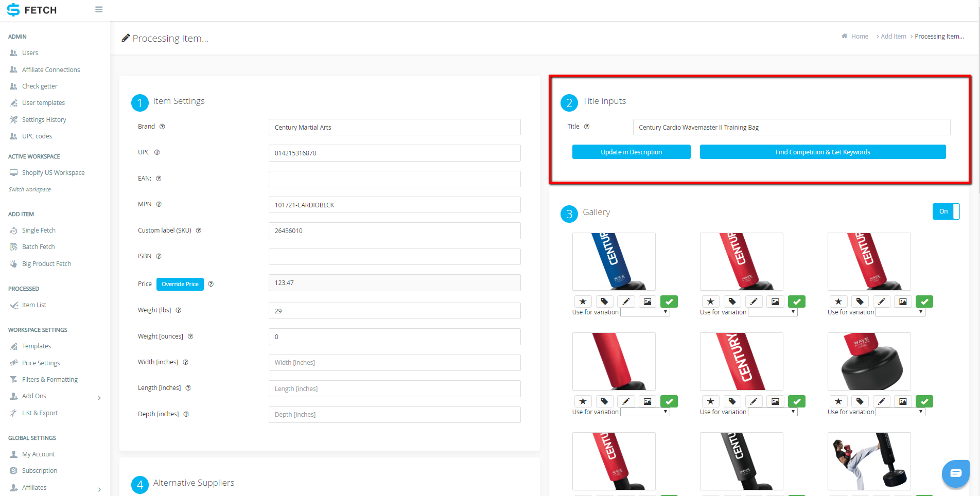980x496 pixels.
Task: Click tag icon under large CENTURY logo image
Action: pyautogui.click(x=732, y=401)
